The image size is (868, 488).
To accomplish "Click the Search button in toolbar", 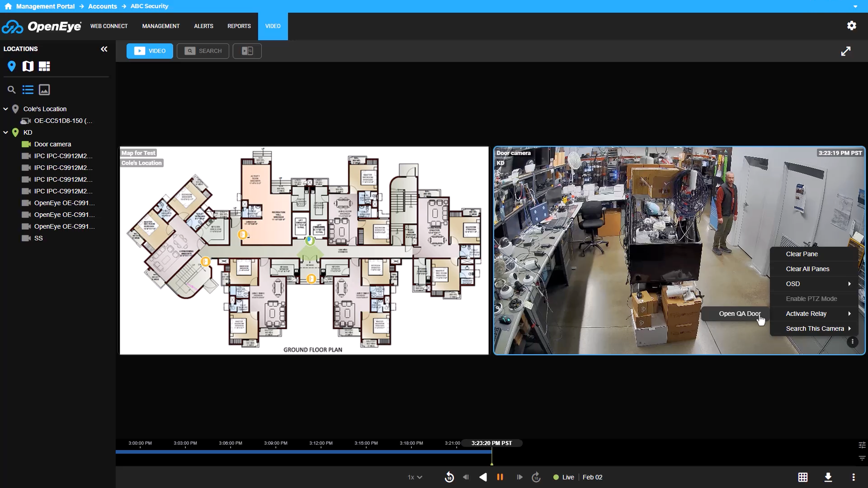I will [x=203, y=51].
